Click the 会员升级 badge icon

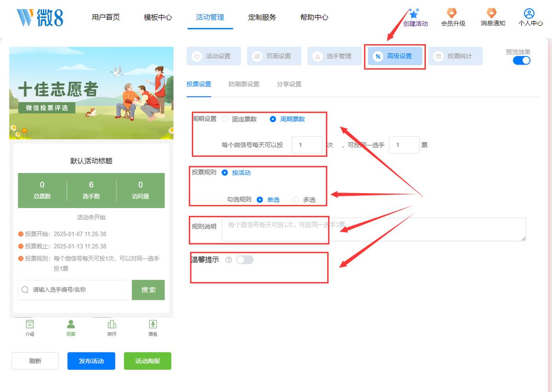pos(452,13)
